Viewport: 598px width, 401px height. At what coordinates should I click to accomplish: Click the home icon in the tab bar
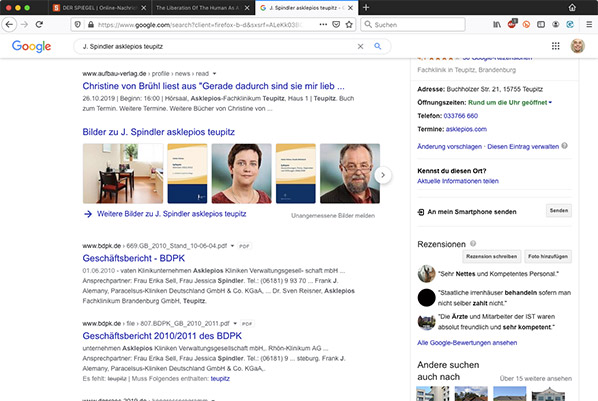(x=572, y=7)
